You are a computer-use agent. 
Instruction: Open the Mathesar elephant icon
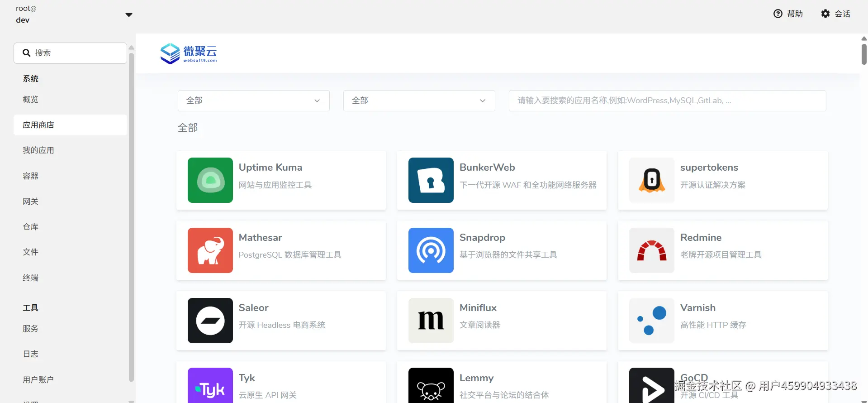point(210,250)
